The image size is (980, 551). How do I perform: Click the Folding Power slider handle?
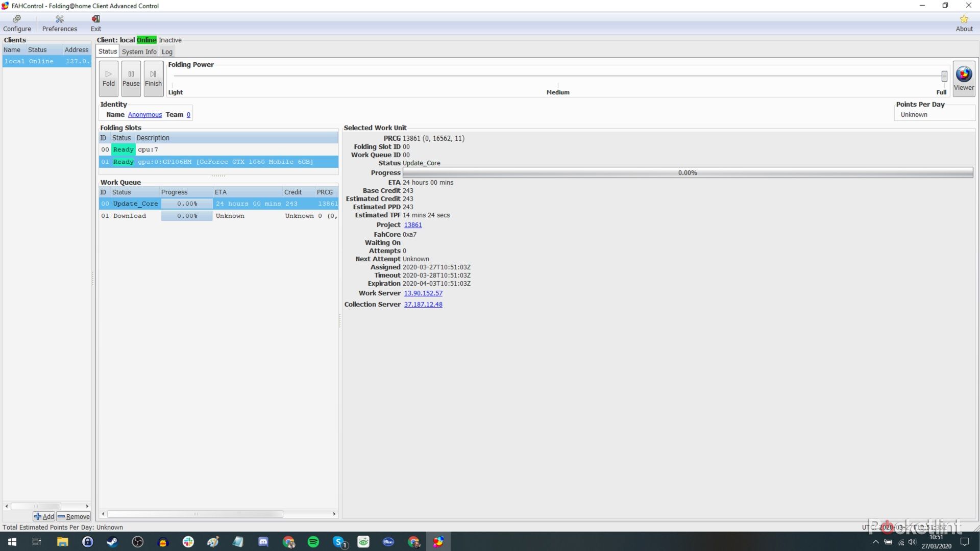pos(944,76)
